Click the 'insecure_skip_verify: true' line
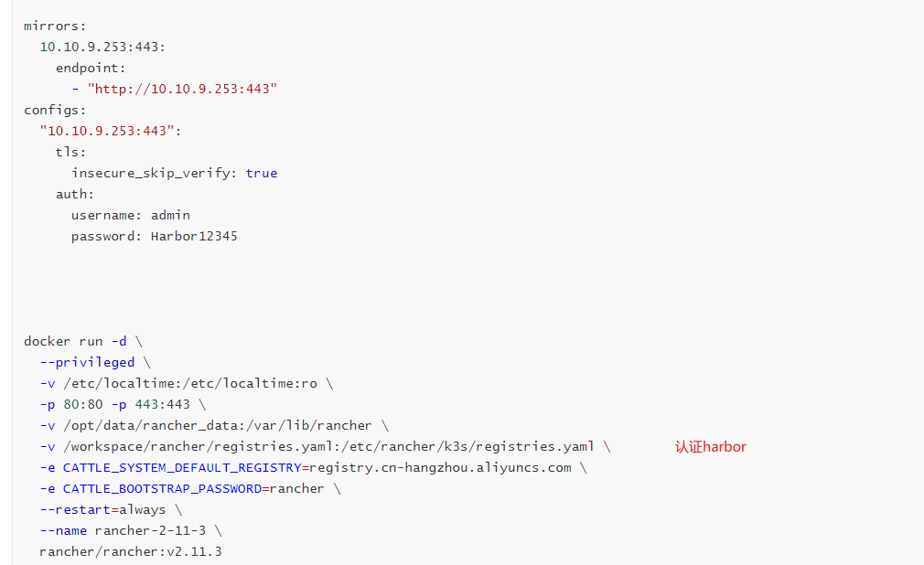 pos(174,173)
